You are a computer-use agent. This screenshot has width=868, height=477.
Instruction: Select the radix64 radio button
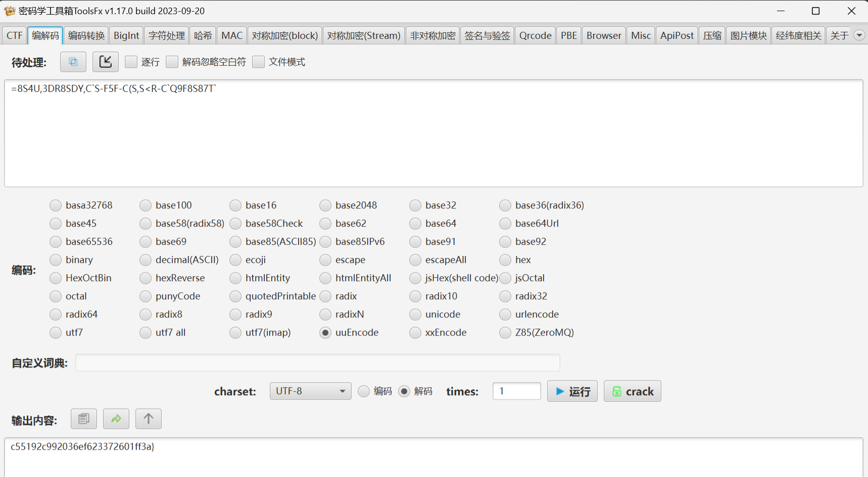(x=56, y=314)
